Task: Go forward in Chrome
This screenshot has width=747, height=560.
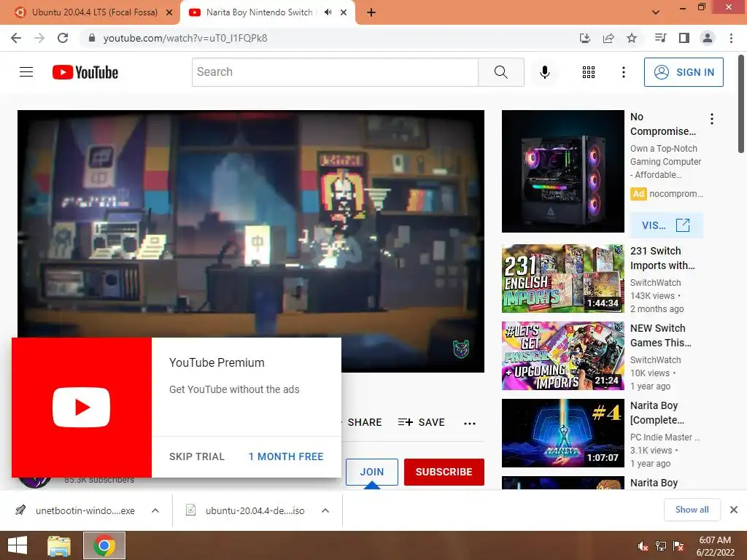Action: (39, 38)
